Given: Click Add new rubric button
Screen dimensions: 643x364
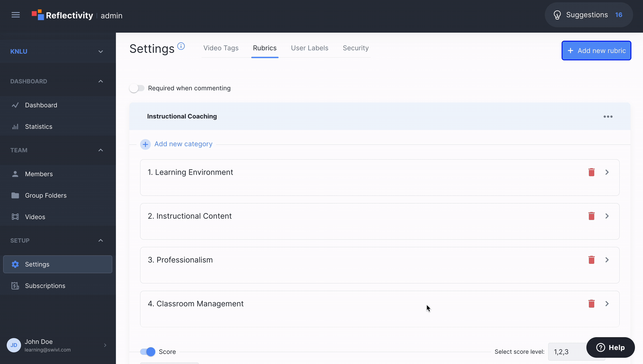Looking at the screenshot, I should (596, 50).
